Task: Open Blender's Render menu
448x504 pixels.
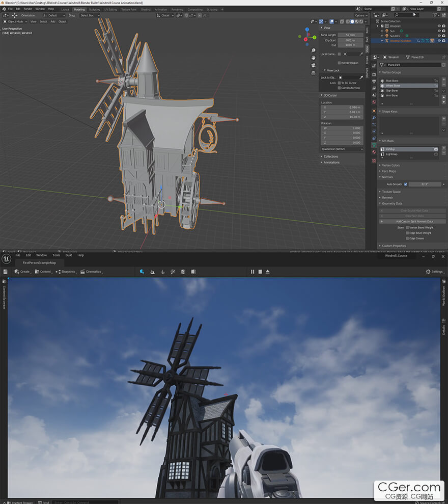Action: (x=28, y=9)
